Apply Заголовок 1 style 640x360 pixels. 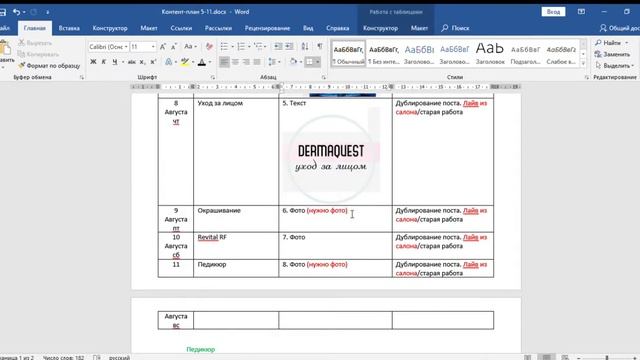click(419, 53)
